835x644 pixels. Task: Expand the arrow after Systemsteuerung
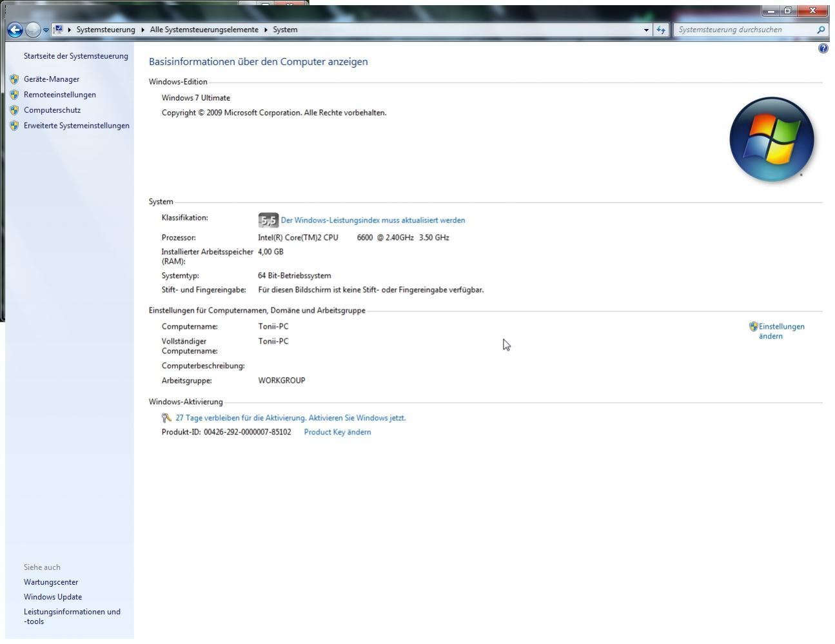(x=142, y=30)
